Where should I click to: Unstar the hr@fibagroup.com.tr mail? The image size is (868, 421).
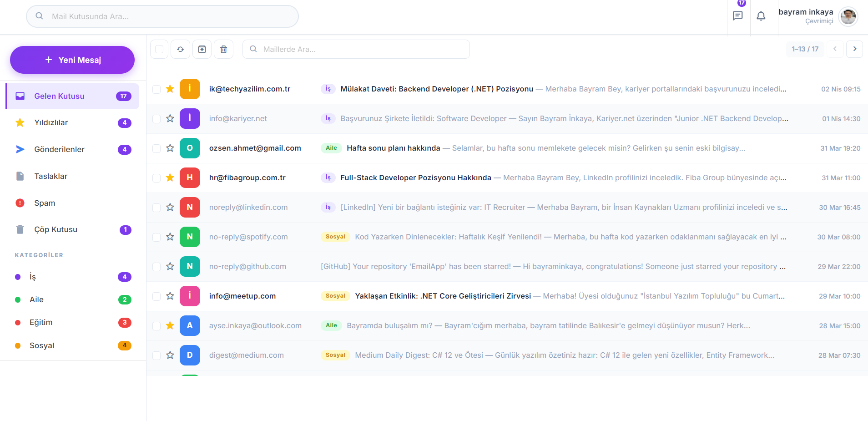[170, 178]
